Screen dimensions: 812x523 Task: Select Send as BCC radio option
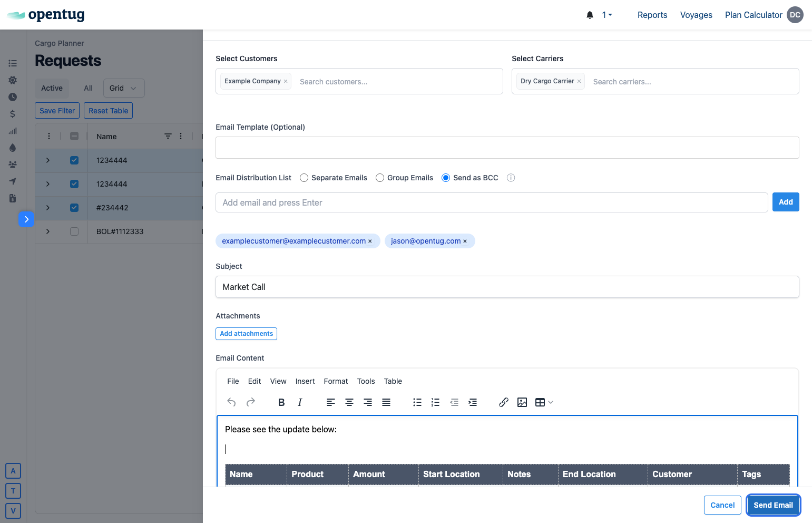pyautogui.click(x=446, y=178)
